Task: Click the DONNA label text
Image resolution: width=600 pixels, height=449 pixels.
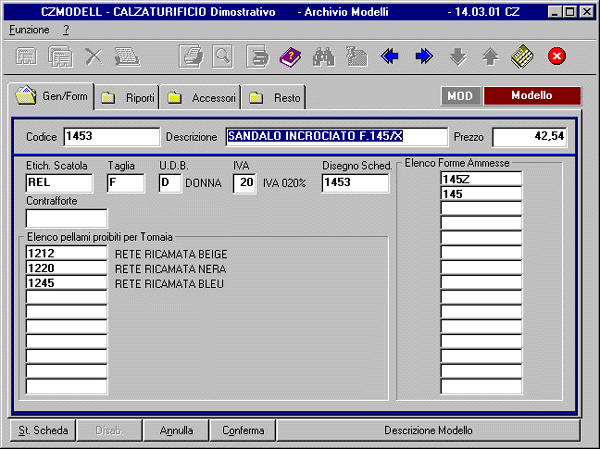Action: pyautogui.click(x=203, y=183)
